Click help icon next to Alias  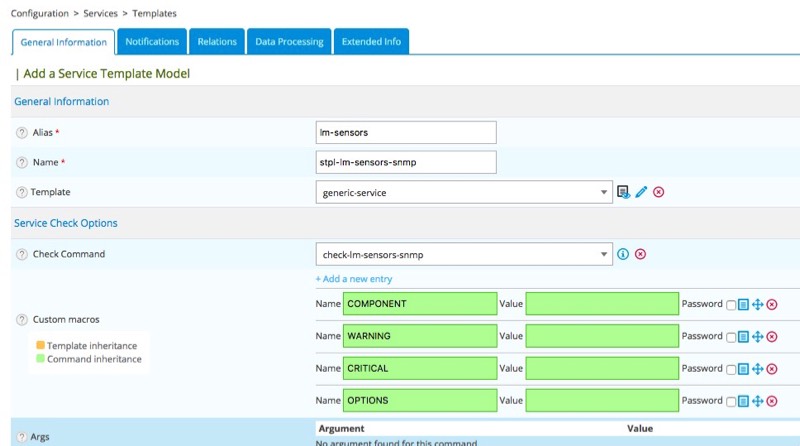point(22,133)
